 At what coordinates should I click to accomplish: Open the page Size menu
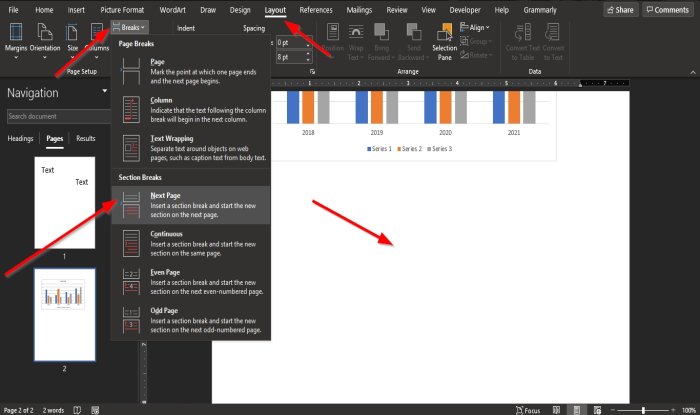pos(72,41)
